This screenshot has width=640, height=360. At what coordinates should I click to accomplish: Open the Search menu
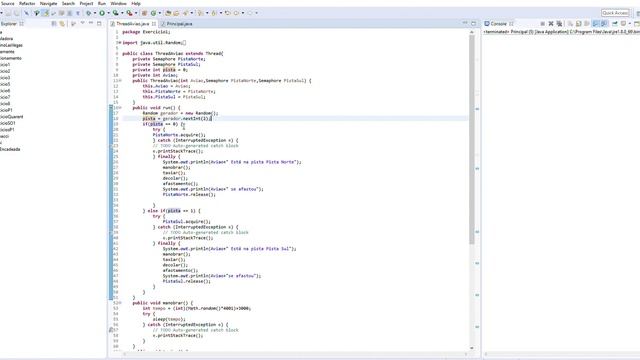(68, 3)
